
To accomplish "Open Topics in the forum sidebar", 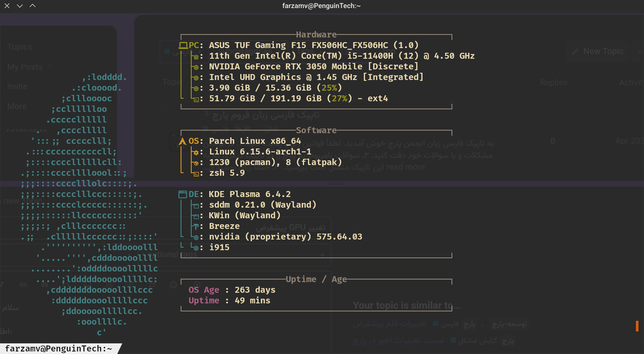I will (20, 47).
